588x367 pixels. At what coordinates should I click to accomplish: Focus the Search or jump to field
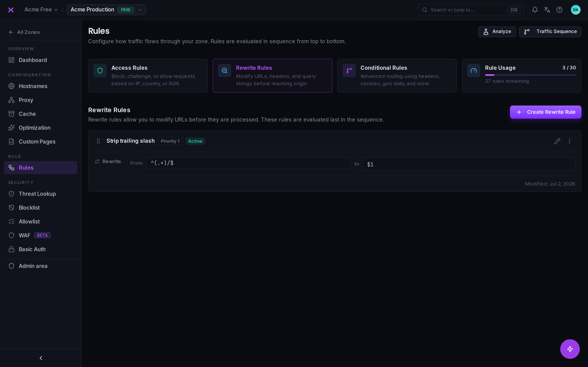pos(471,10)
